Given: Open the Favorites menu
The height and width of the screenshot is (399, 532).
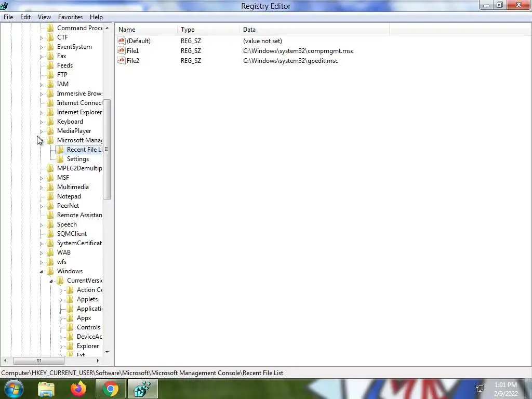Looking at the screenshot, I should (70, 17).
